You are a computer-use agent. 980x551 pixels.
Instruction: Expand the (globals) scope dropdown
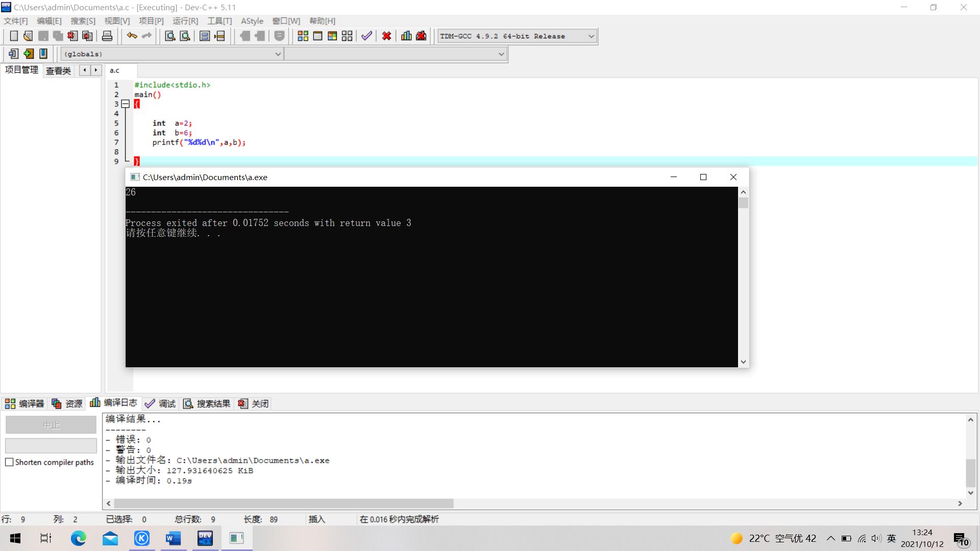point(278,54)
